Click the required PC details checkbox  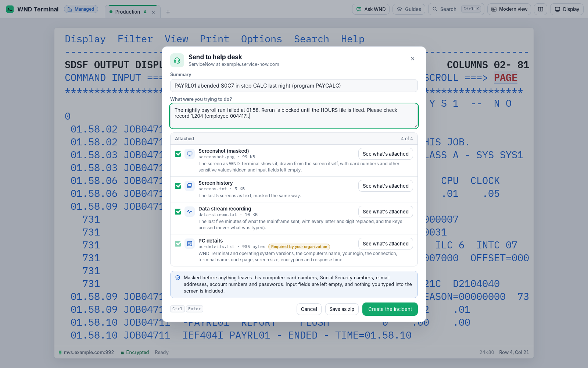[x=178, y=244]
